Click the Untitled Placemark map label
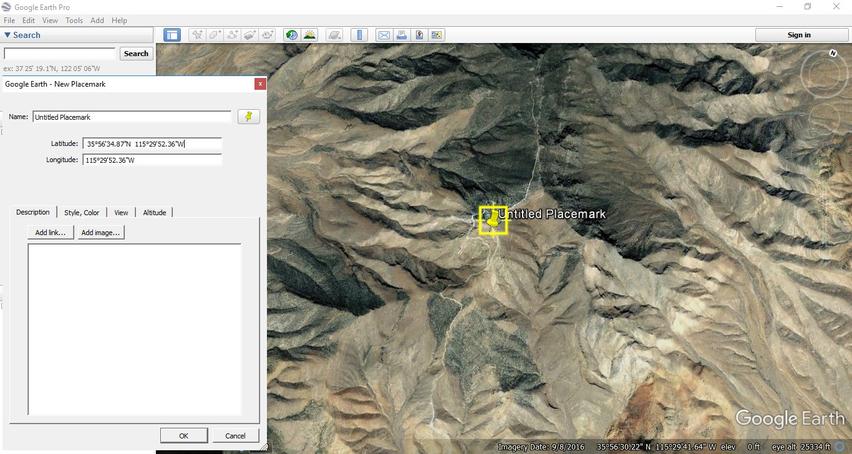The height and width of the screenshot is (454, 852). (x=552, y=214)
